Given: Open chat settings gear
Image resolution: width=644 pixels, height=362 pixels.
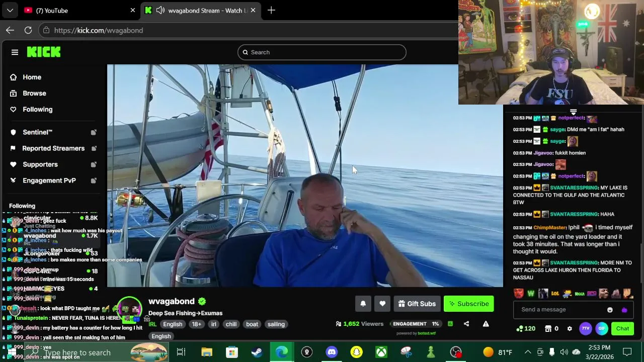Looking at the screenshot, I should tap(570, 329).
